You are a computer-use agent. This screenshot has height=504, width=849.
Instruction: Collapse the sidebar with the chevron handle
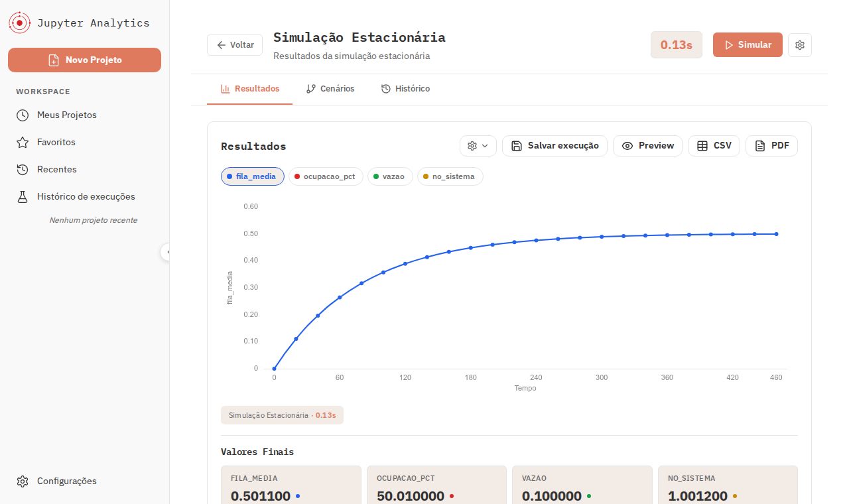click(168, 252)
